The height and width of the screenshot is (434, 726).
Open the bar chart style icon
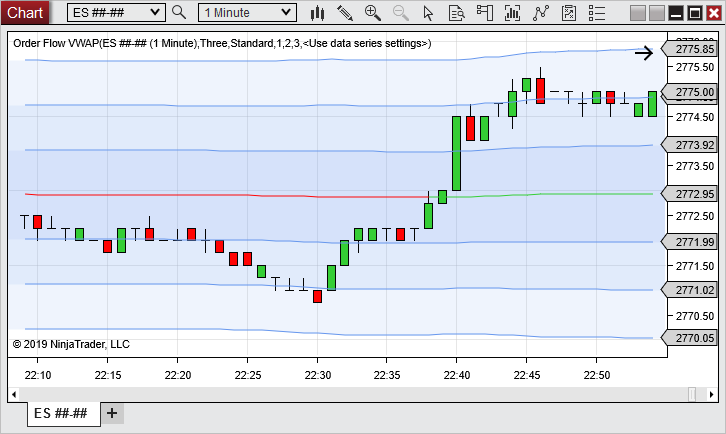pyautogui.click(x=318, y=13)
